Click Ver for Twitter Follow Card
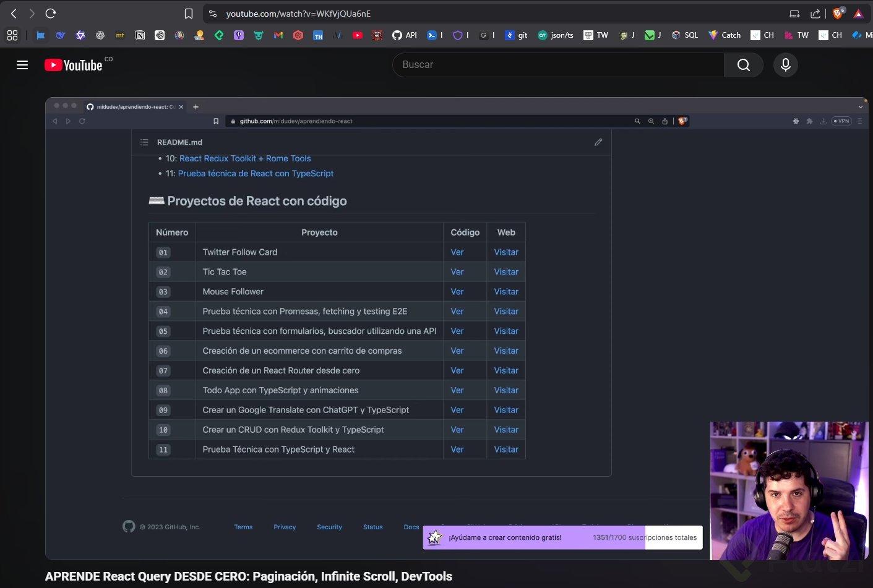This screenshot has width=873, height=588. (x=457, y=252)
